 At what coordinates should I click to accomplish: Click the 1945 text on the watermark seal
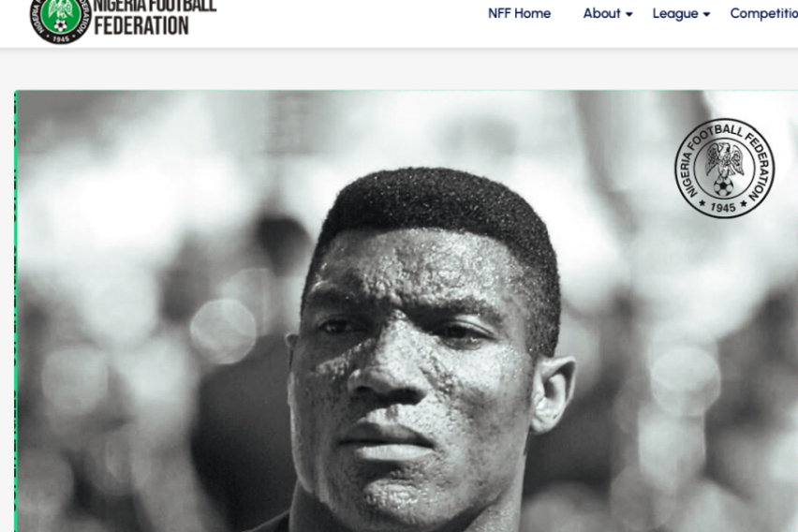(x=723, y=207)
